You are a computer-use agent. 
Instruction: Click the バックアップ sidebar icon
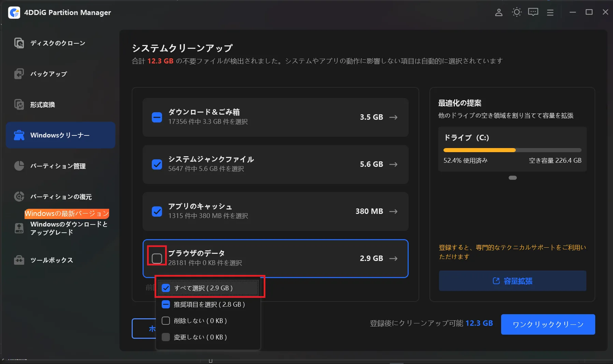(x=19, y=74)
